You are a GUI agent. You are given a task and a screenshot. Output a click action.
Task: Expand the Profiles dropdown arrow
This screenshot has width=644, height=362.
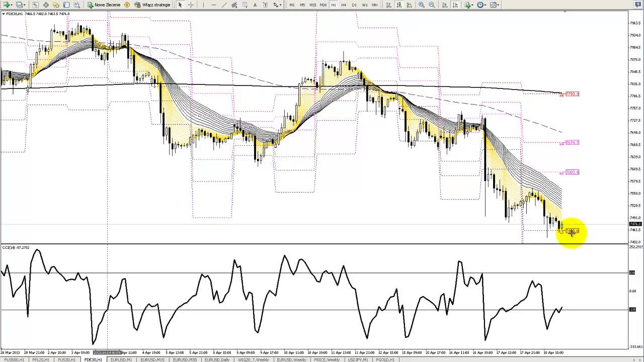pos(25,5)
